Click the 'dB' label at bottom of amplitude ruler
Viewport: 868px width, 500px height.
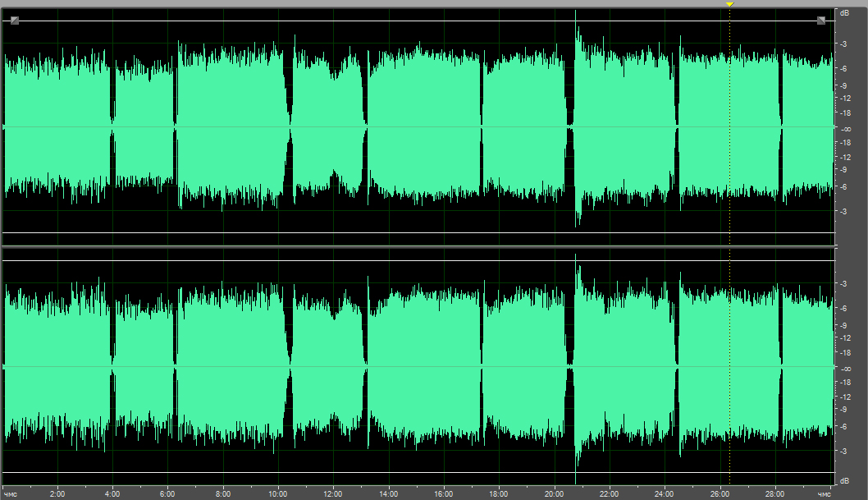point(844,479)
